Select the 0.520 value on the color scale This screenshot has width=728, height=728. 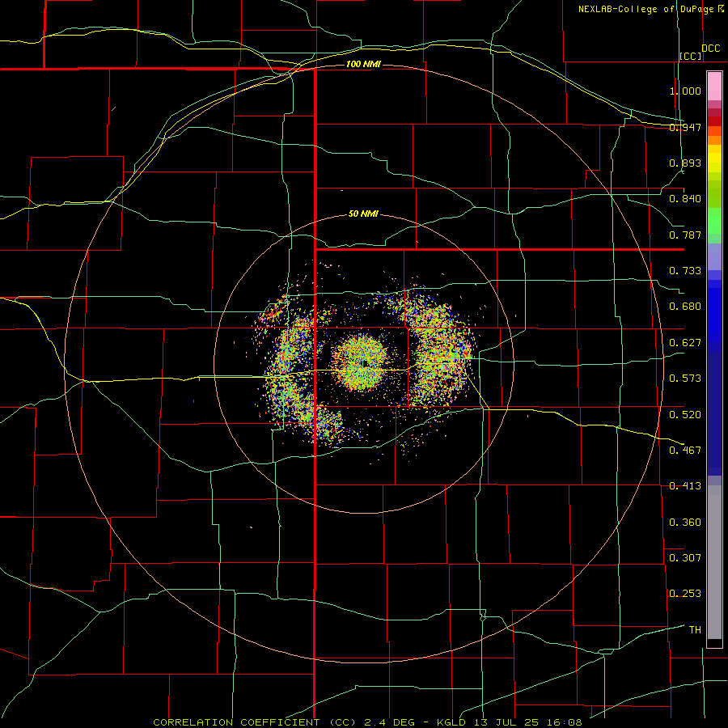pyautogui.click(x=685, y=414)
